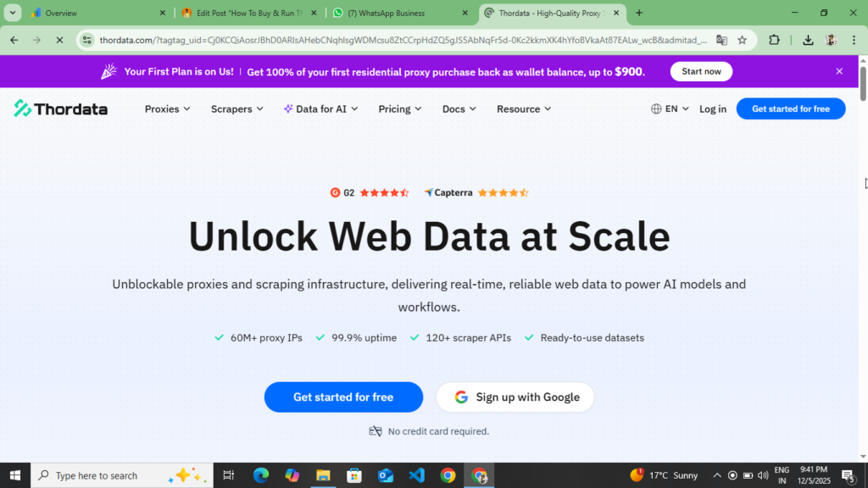Click Get started for free hero button
Viewport: 868px width, 488px height.
pos(343,396)
